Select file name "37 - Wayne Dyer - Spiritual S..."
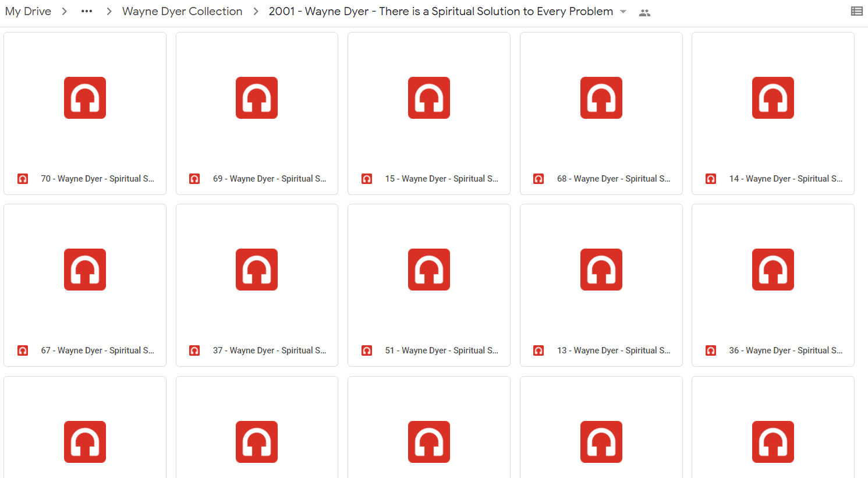The height and width of the screenshot is (478, 868). tap(270, 350)
